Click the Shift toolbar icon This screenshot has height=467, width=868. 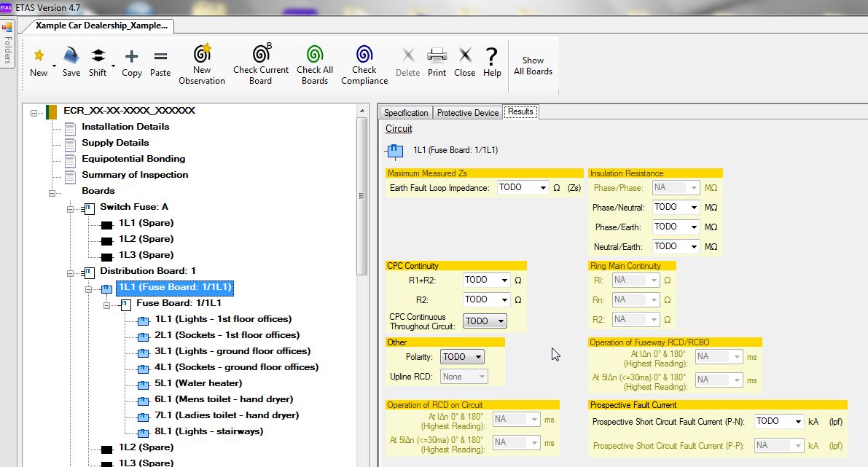pyautogui.click(x=98, y=55)
